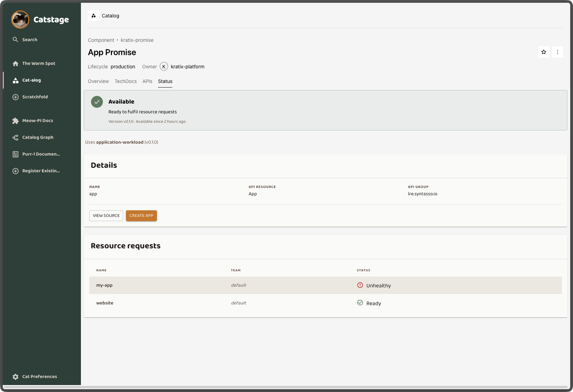Open the kratix-platform owner link

[x=188, y=67]
